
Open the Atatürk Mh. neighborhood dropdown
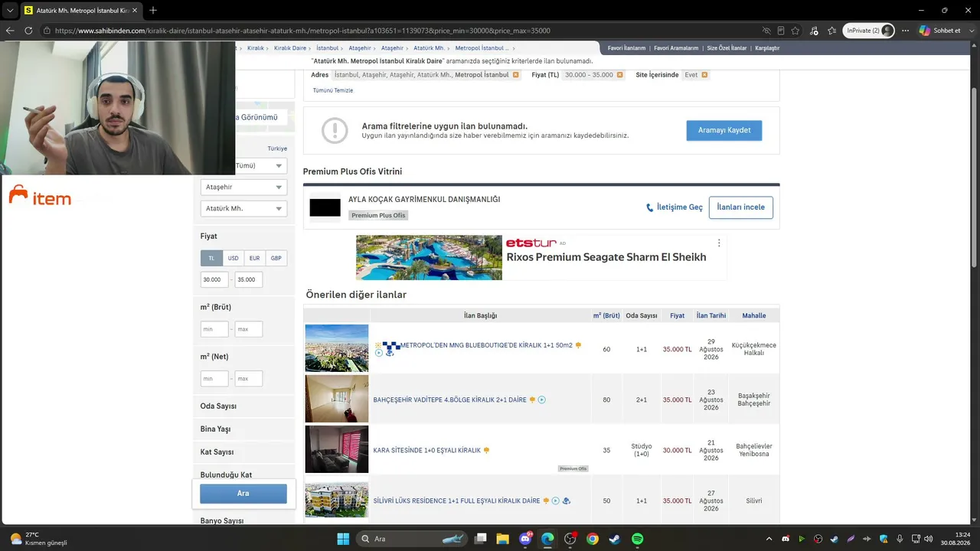coord(243,208)
